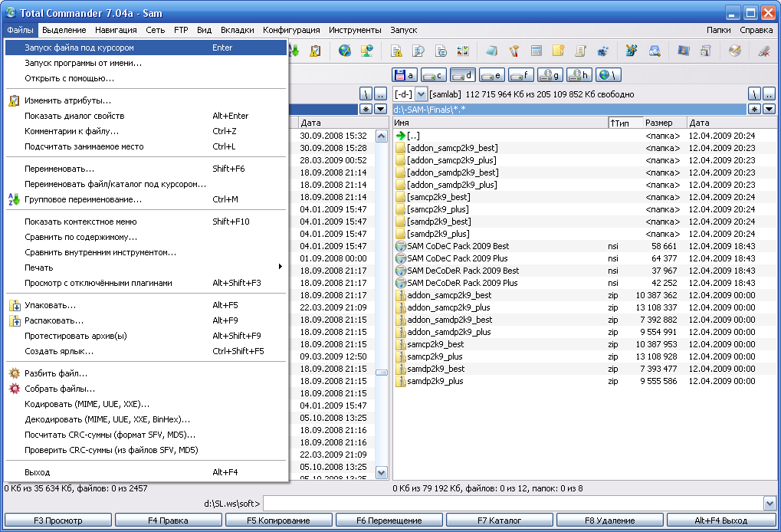Click the blue cubes toolbar icon
This screenshot has width=781, height=532.
tap(602, 51)
